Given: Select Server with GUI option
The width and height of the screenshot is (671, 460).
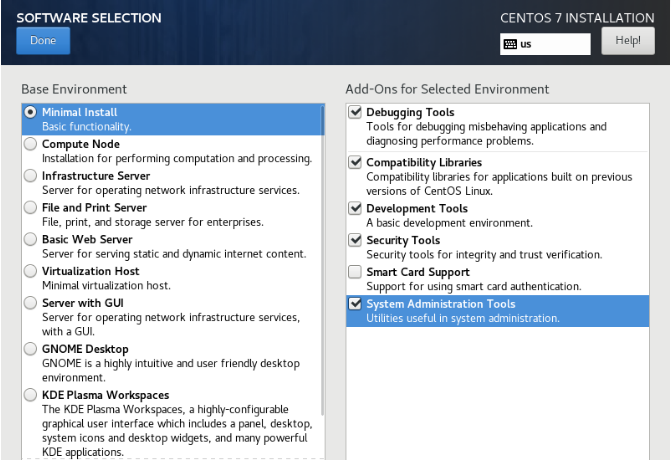Looking at the screenshot, I should pos(30,303).
